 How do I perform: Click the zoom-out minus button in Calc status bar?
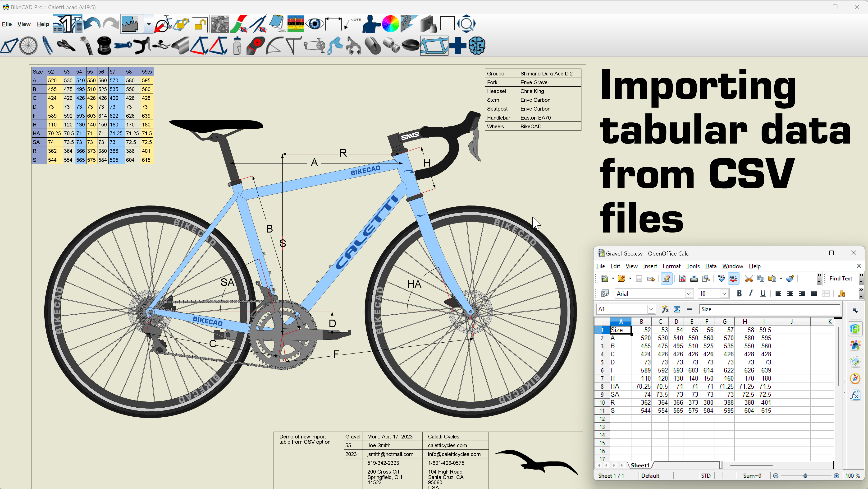[776, 476]
